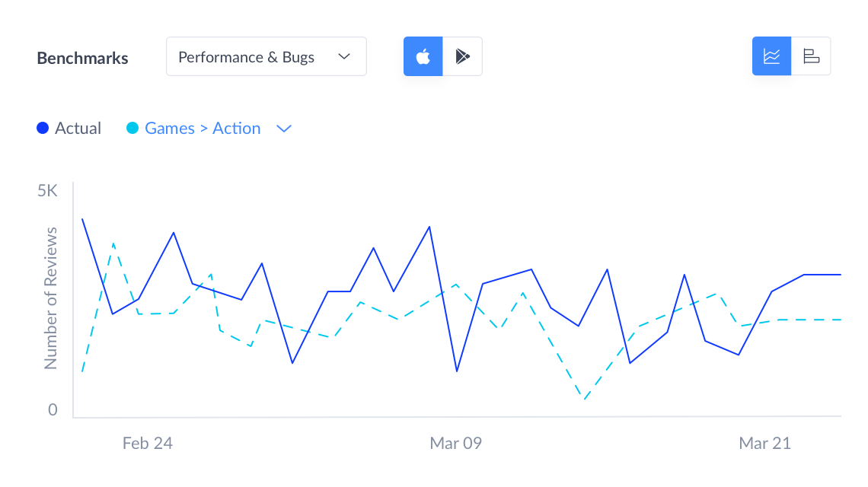Click the Actual line's first peak point

click(82, 219)
